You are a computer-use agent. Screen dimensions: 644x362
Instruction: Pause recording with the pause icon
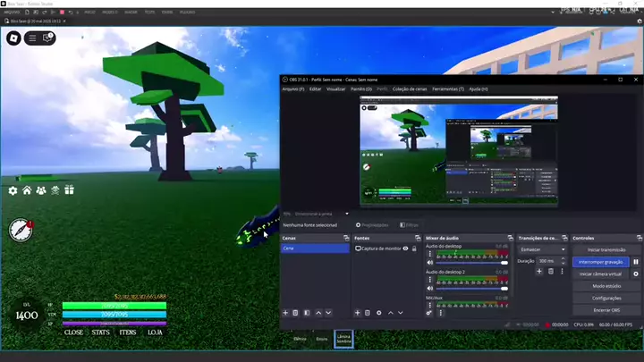[636, 262]
